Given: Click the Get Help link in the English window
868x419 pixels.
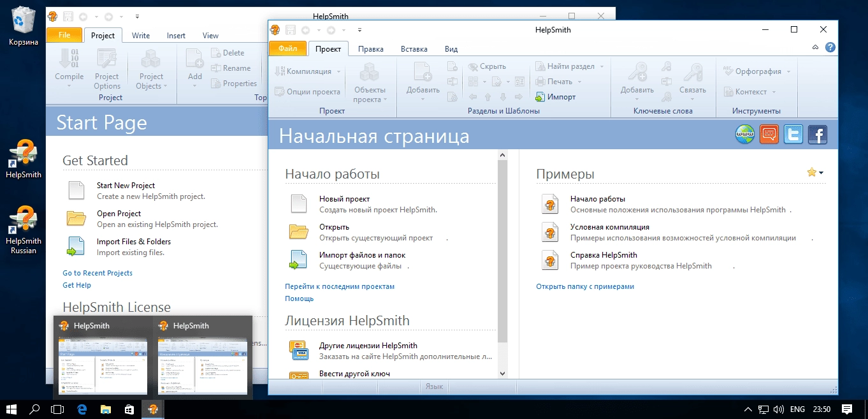Looking at the screenshot, I should tap(77, 285).
